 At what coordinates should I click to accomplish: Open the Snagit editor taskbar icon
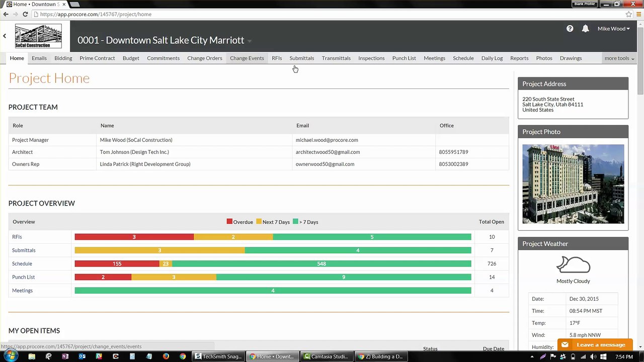99,356
